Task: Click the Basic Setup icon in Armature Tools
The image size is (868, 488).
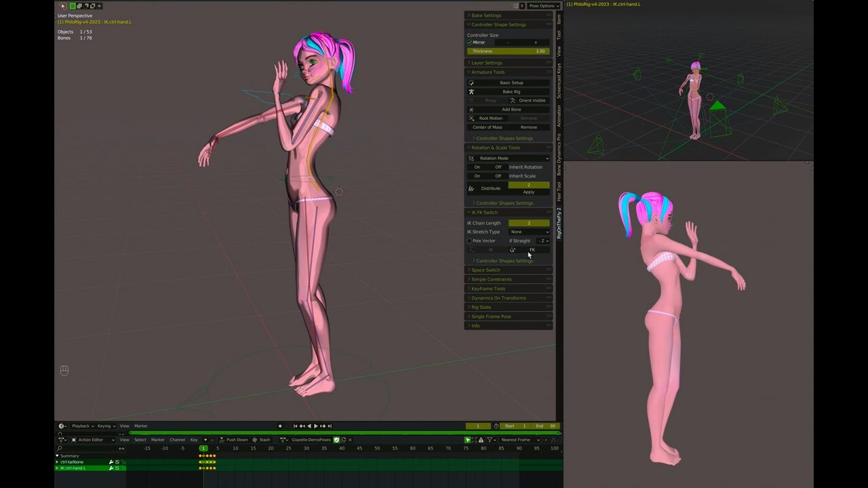Action: 472,83
